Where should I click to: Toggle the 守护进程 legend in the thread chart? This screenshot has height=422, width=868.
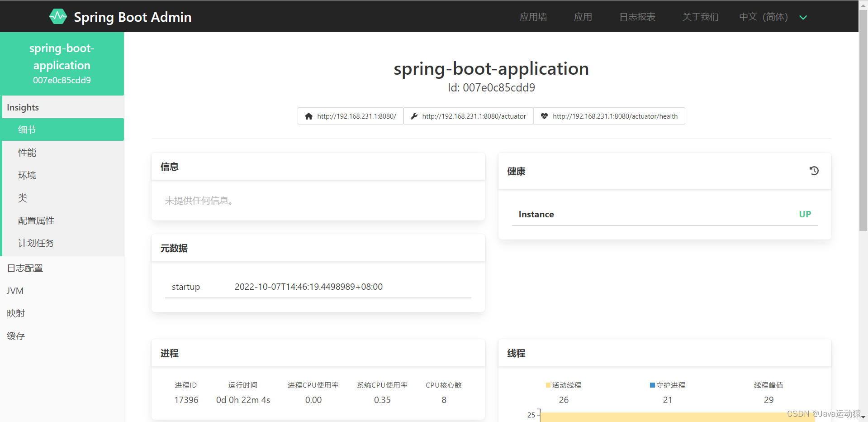[667, 385]
